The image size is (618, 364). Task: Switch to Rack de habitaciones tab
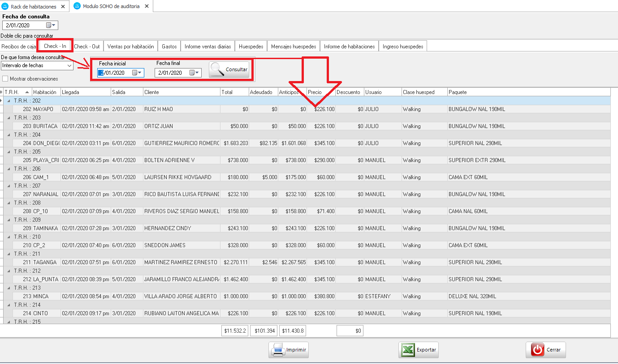pyautogui.click(x=33, y=6)
